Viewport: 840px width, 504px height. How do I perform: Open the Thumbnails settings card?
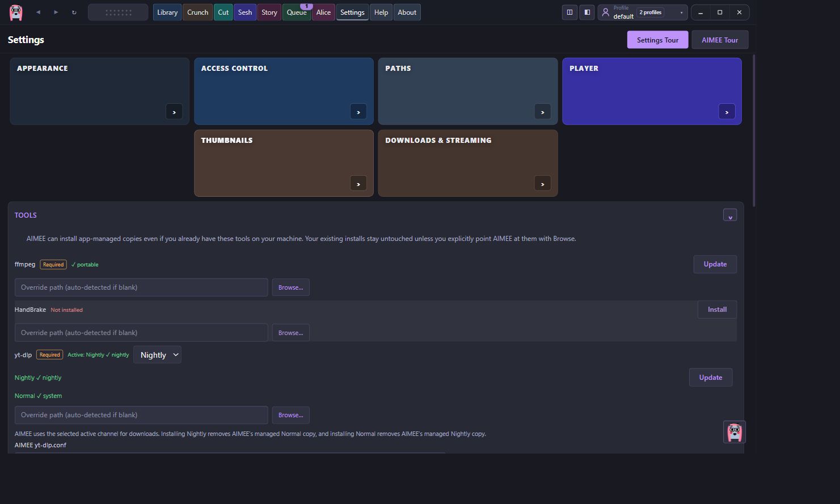284,163
